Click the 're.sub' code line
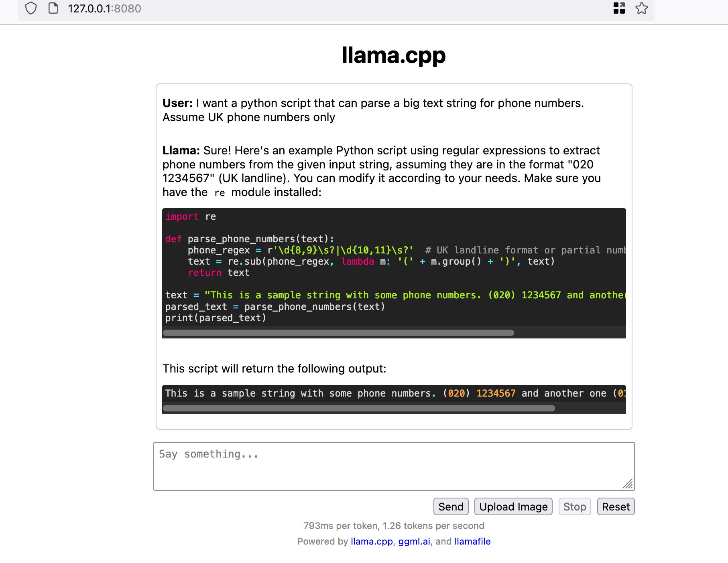The image size is (728, 563). tap(371, 261)
